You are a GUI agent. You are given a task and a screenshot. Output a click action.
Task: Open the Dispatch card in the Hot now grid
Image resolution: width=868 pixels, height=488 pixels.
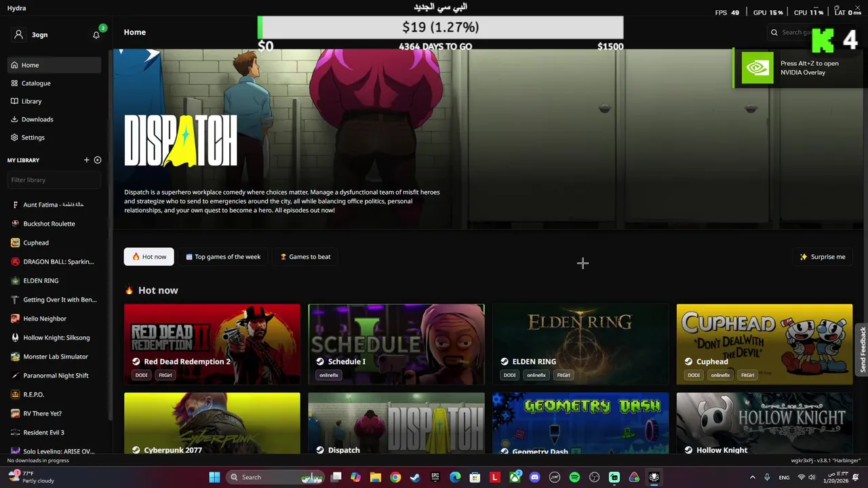(397, 424)
